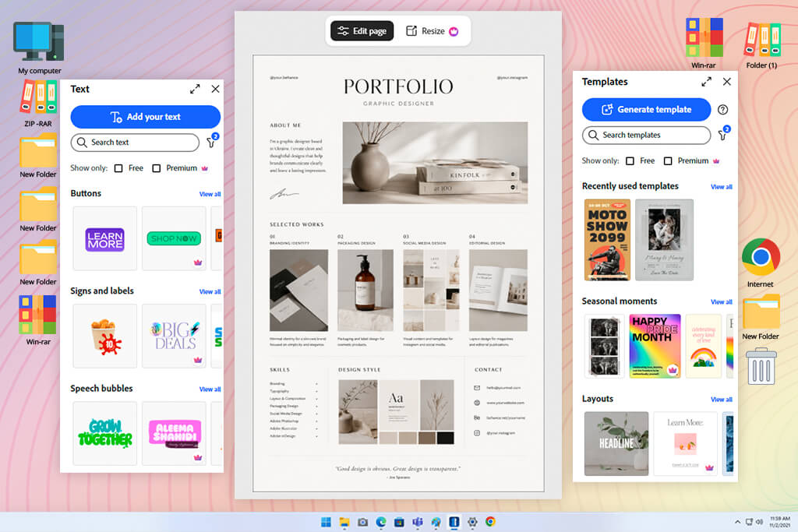View all Speech bubbles
Screen dimensions: 798x532
210,389
